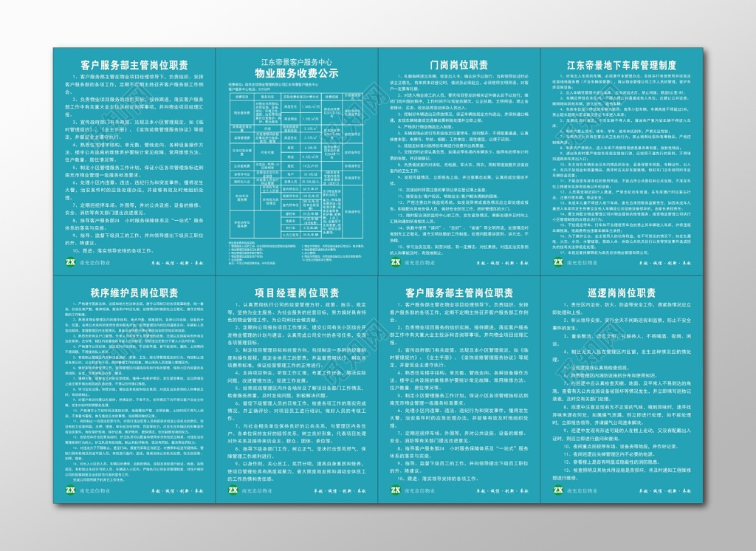Click ZX logo on 门岗岗位职责 panel
The height and width of the screenshot is (551, 756).
tap(396, 261)
